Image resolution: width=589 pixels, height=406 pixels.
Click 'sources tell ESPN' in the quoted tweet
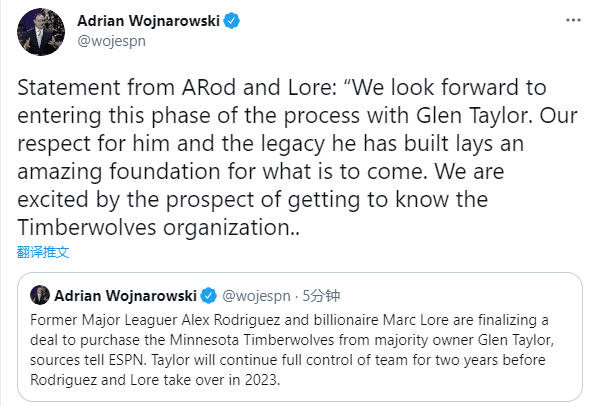pyautogui.click(x=87, y=360)
